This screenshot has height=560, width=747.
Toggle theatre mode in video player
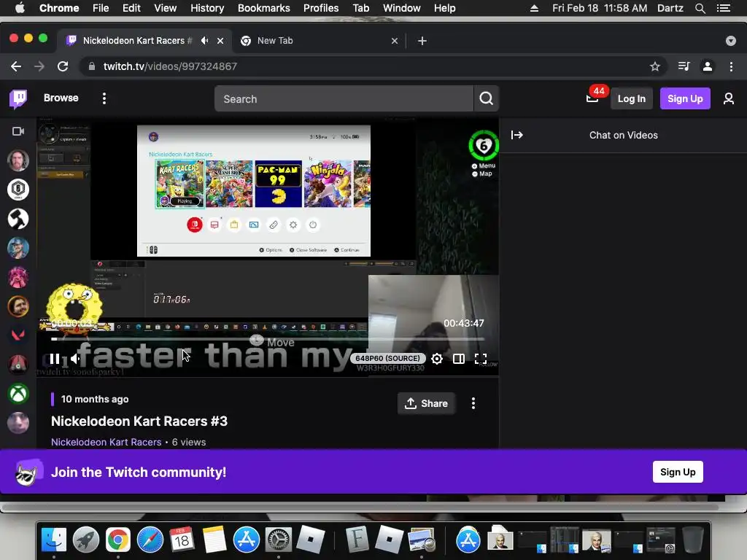[458, 359]
